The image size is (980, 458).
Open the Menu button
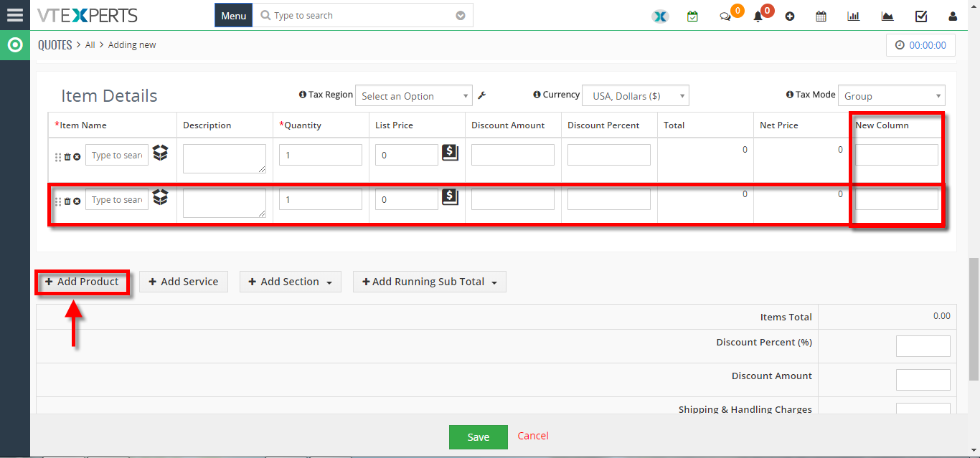[x=234, y=15]
